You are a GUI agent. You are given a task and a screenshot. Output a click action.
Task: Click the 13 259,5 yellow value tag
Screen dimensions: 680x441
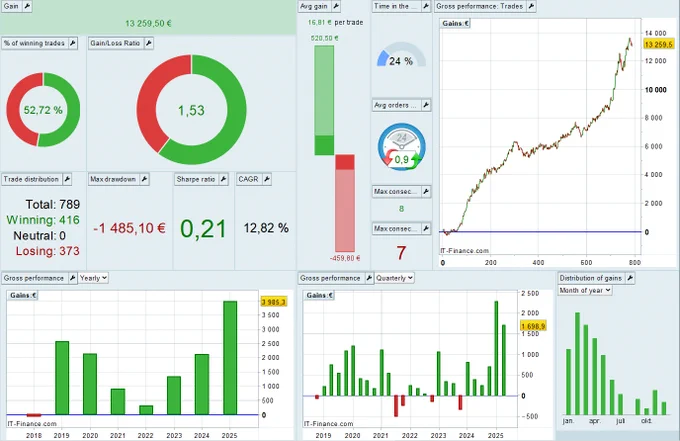click(x=658, y=44)
